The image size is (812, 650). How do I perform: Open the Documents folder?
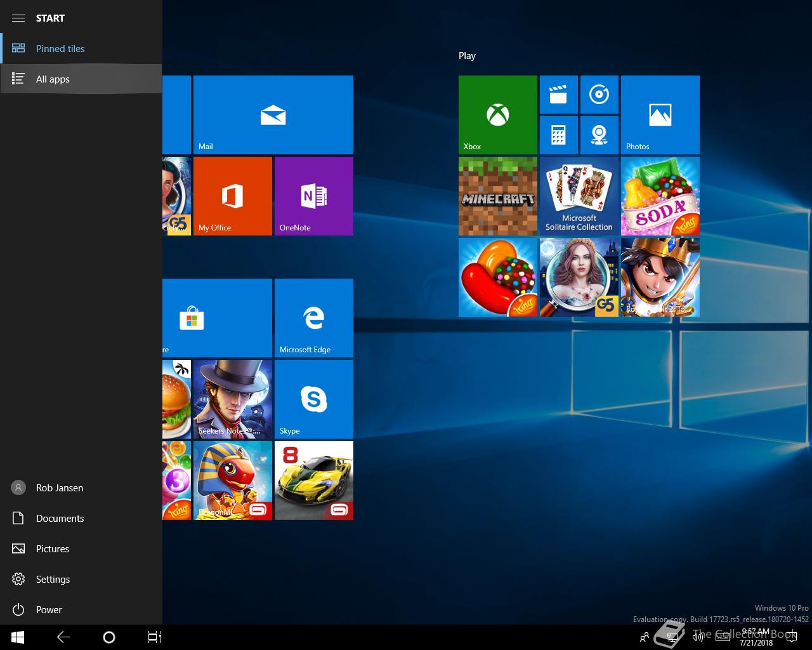click(81, 518)
